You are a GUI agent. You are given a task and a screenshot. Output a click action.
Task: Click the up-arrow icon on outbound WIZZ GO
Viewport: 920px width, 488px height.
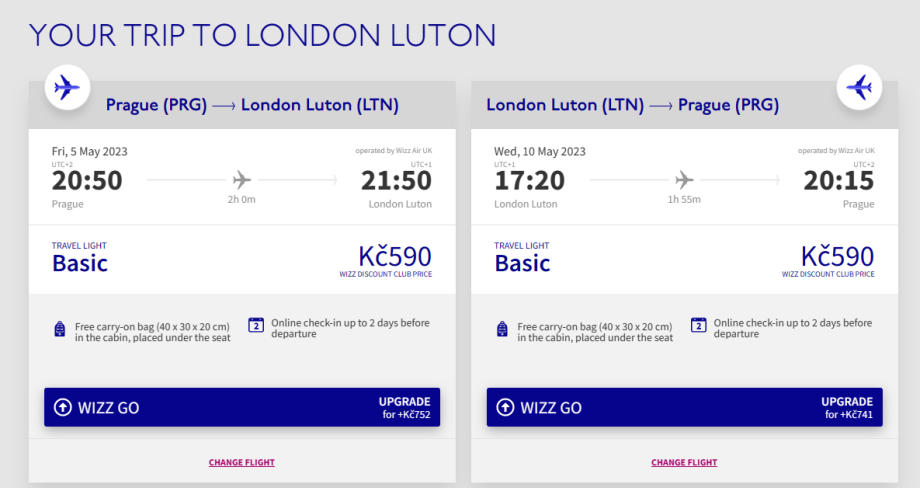click(62, 408)
